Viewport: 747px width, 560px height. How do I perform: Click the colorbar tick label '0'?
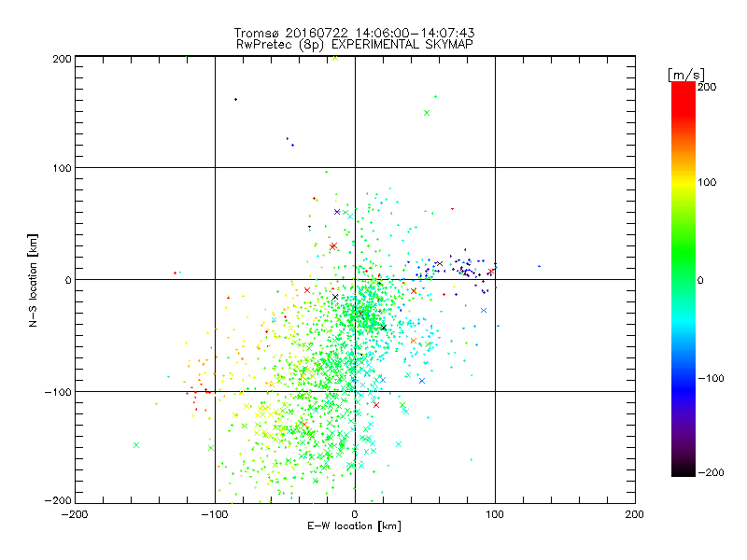699,280
